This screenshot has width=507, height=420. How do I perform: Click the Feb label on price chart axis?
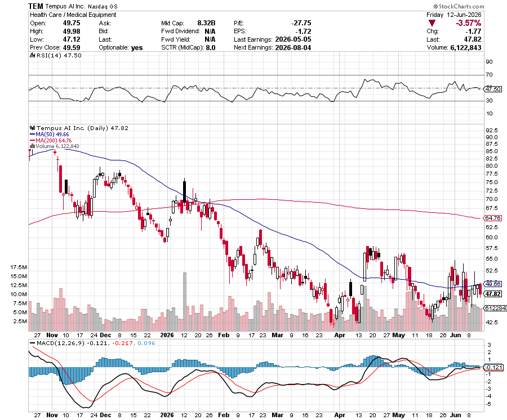pyautogui.click(x=224, y=335)
